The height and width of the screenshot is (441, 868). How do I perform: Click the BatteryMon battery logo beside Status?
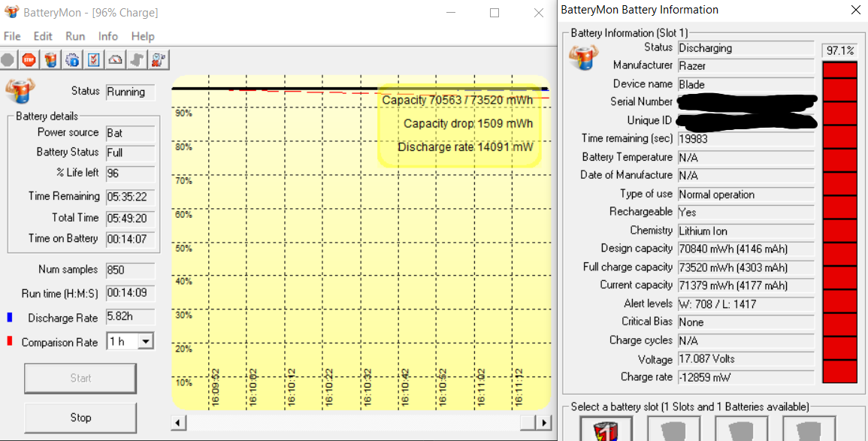tap(21, 90)
